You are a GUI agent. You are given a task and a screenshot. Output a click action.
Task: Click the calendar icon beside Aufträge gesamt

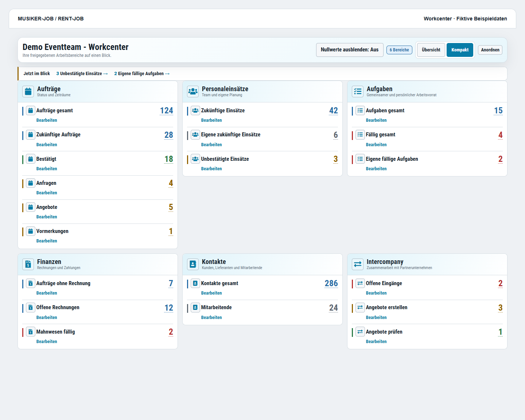pos(31,110)
